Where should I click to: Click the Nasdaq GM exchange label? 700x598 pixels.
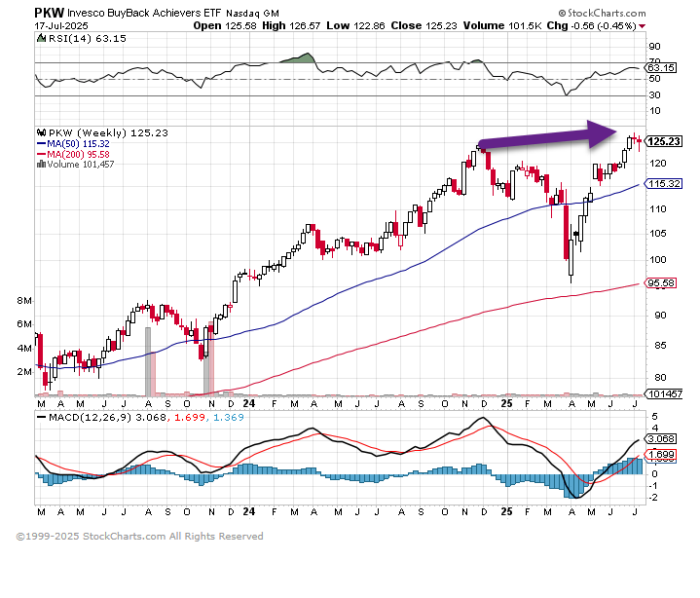252,14
